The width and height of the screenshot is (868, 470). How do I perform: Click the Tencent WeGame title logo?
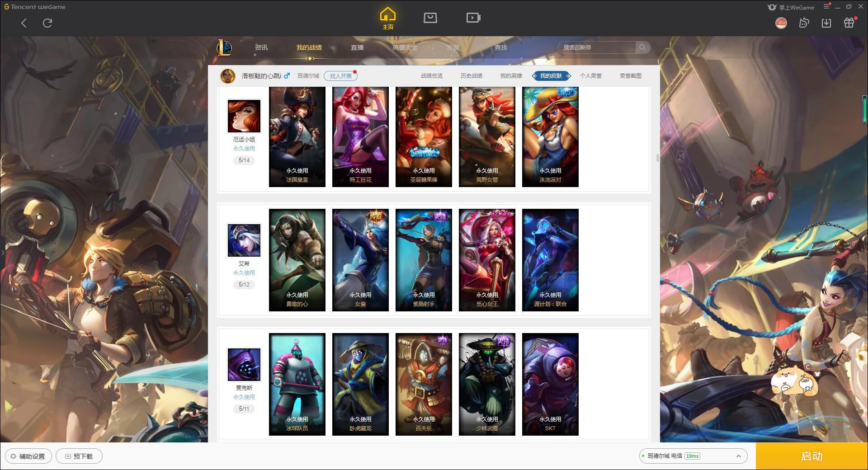click(x=35, y=7)
